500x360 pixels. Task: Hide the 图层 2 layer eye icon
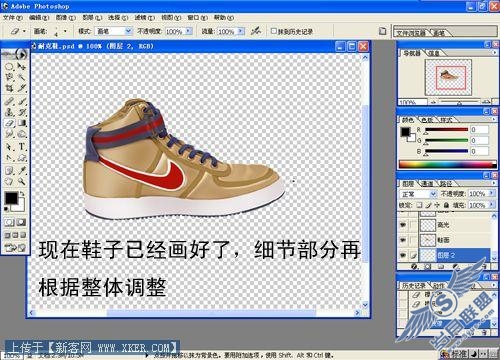[x=403, y=255]
